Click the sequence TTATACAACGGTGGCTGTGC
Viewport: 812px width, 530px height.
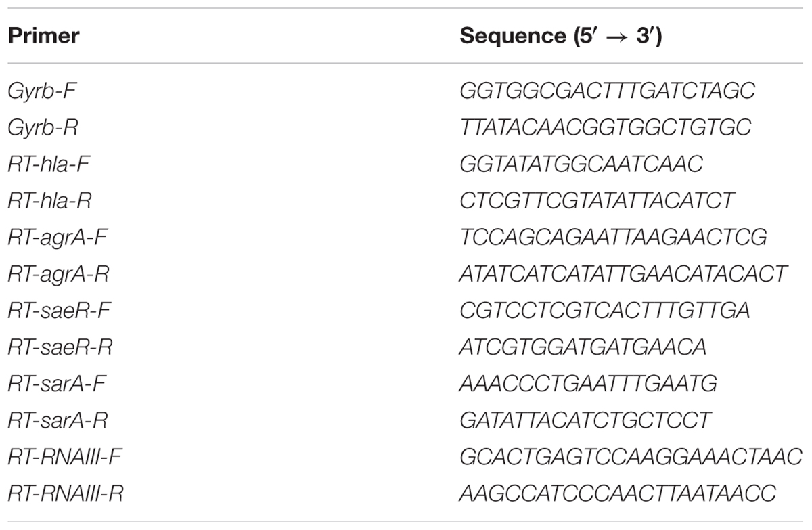[605, 127]
